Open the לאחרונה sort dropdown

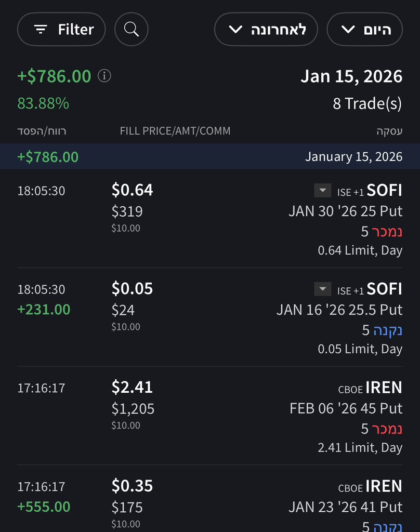tap(266, 29)
